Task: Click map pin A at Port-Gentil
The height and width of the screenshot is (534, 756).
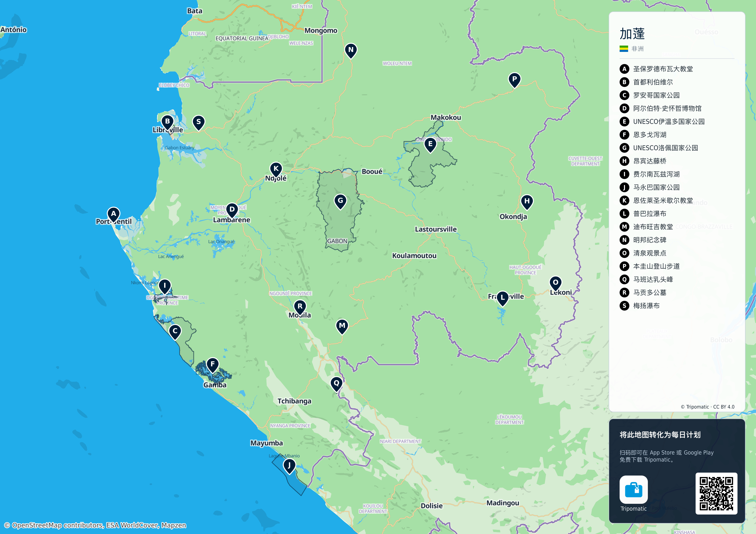Action: tap(113, 215)
